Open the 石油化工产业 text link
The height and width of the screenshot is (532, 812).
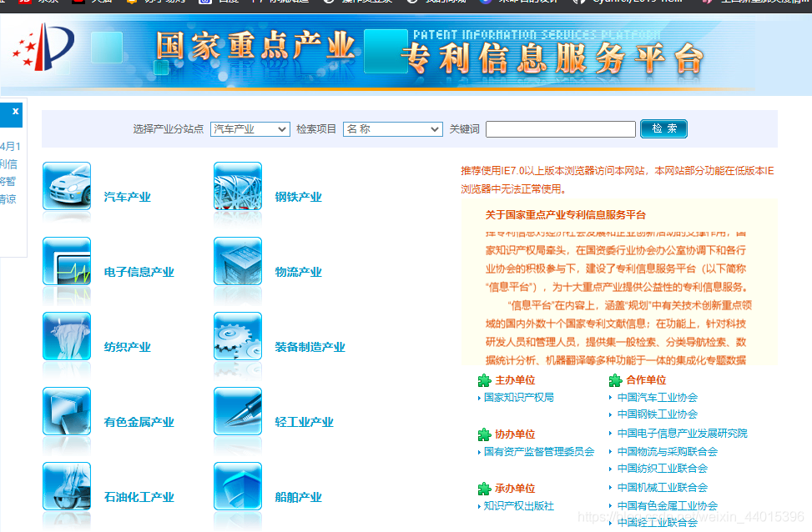click(139, 497)
